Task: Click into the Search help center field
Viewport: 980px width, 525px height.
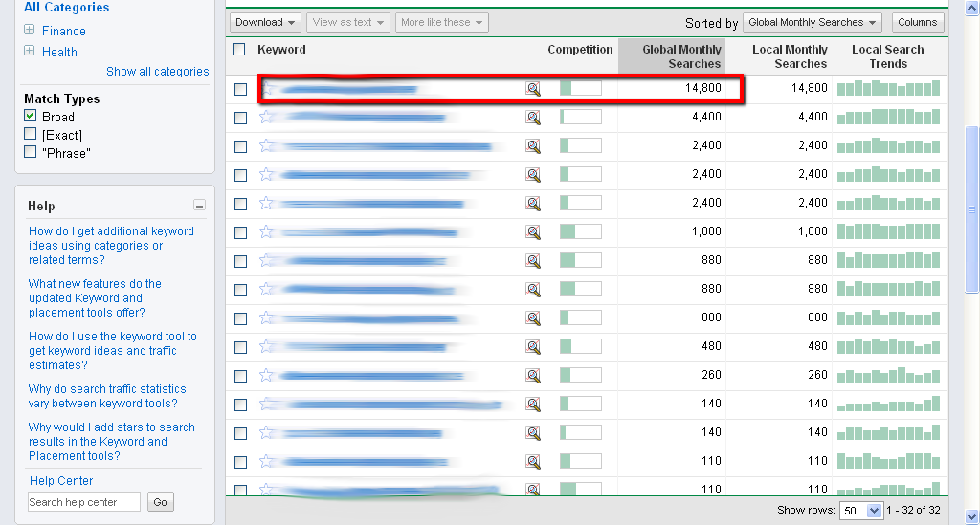Action: pyautogui.click(x=84, y=502)
